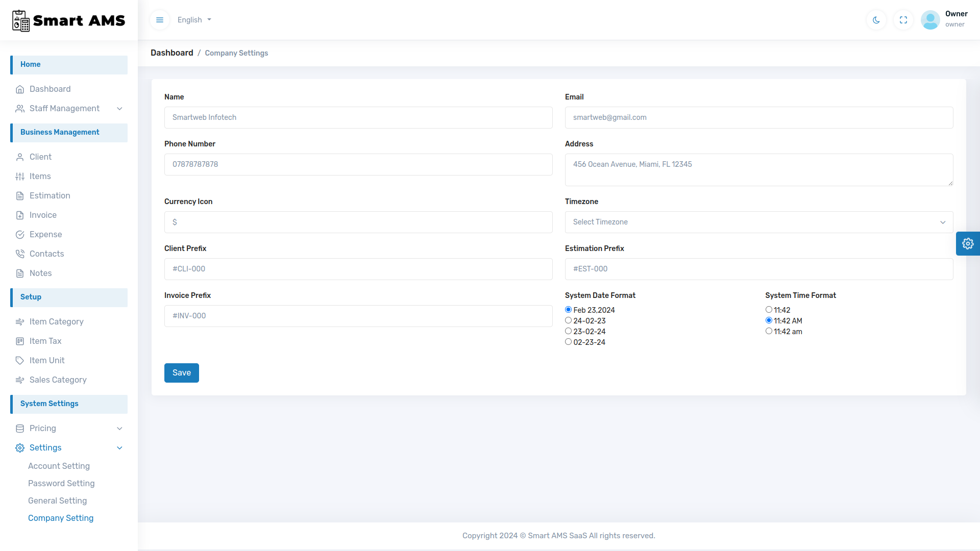Click inside the Invoice Prefix field

tap(358, 316)
